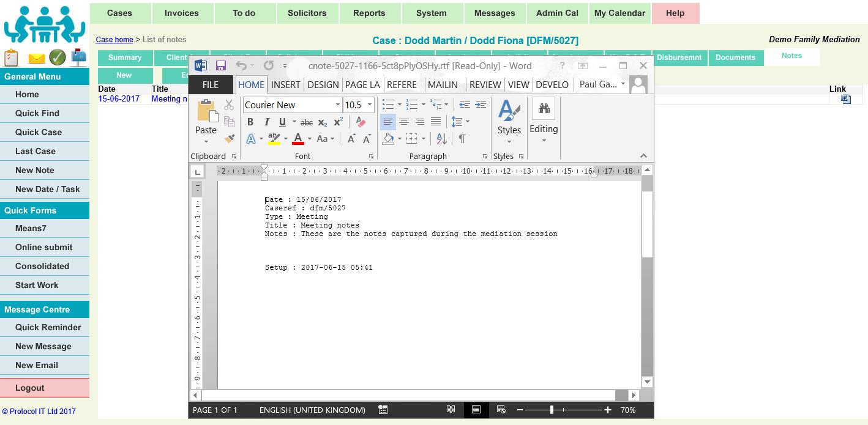The image size is (868, 425).
Task: Open the FILE tab in Word
Action: point(211,85)
